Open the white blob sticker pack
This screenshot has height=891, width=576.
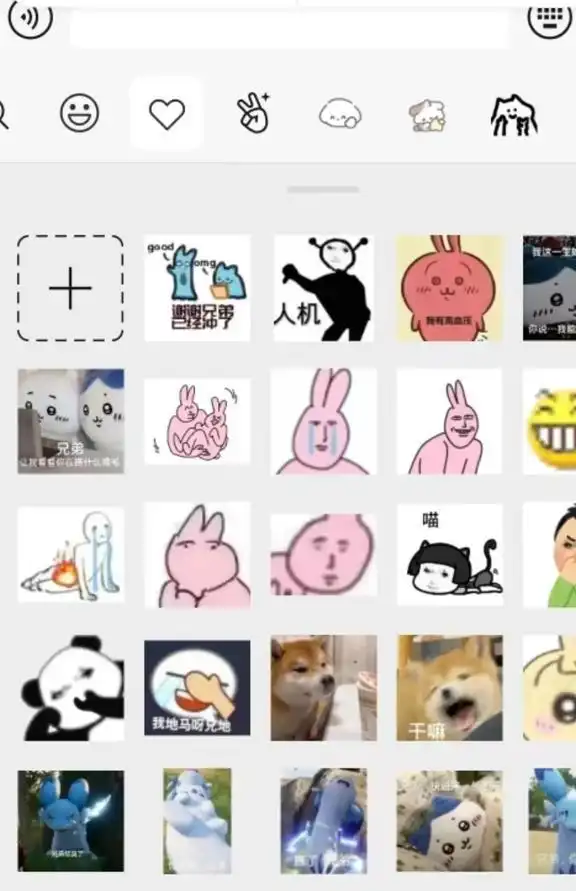click(340, 114)
